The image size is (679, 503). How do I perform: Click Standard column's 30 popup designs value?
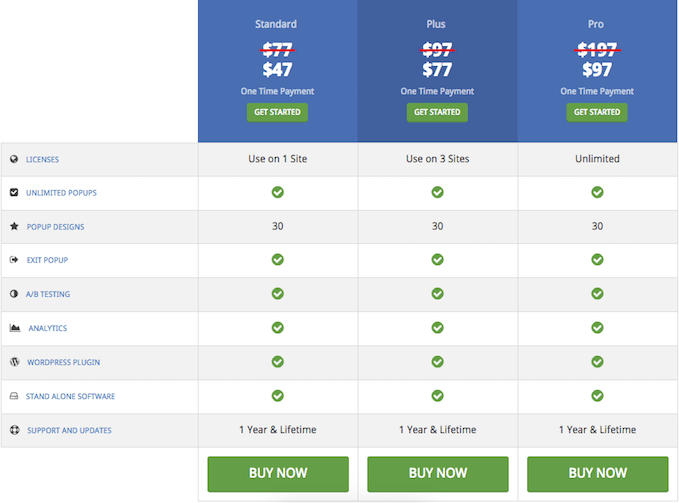[278, 226]
